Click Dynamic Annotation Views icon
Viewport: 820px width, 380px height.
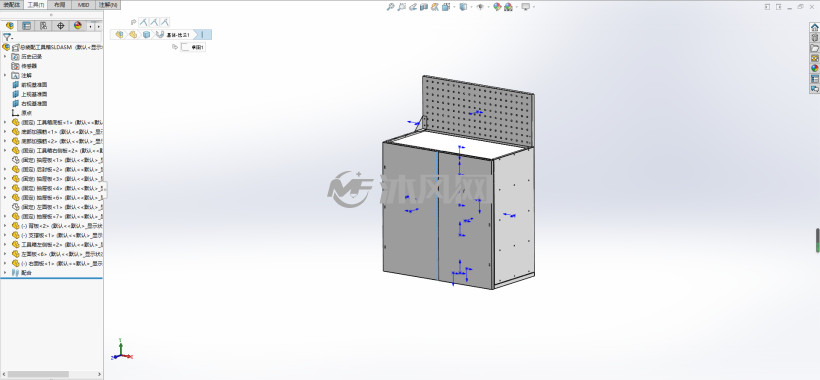pos(435,7)
